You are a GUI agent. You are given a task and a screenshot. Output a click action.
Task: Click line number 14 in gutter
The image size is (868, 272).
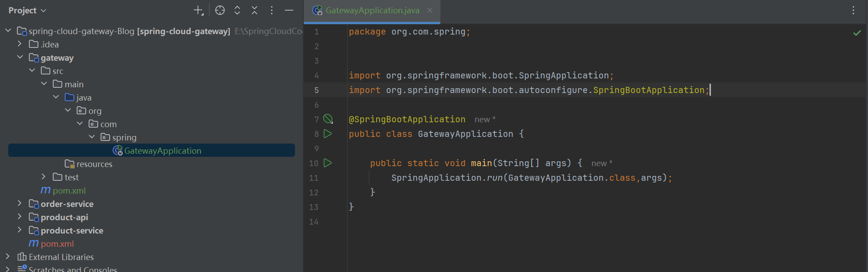pyautogui.click(x=314, y=221)
